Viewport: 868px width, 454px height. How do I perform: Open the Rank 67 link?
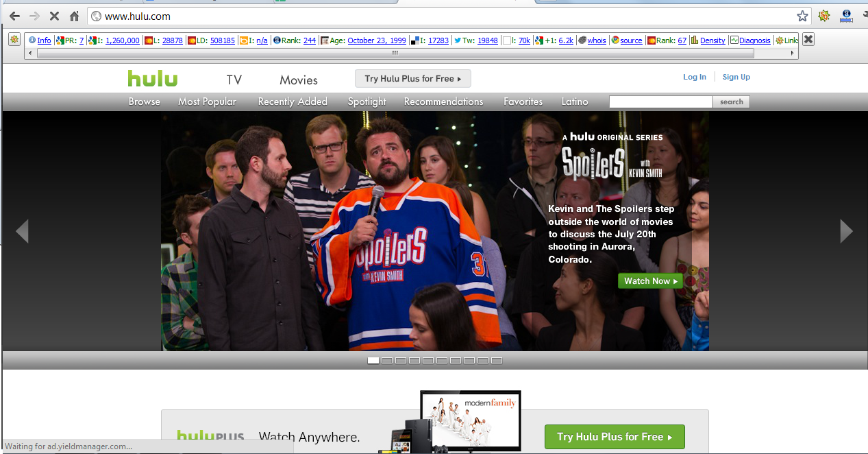pyautogui.click(x=682, y=40)
